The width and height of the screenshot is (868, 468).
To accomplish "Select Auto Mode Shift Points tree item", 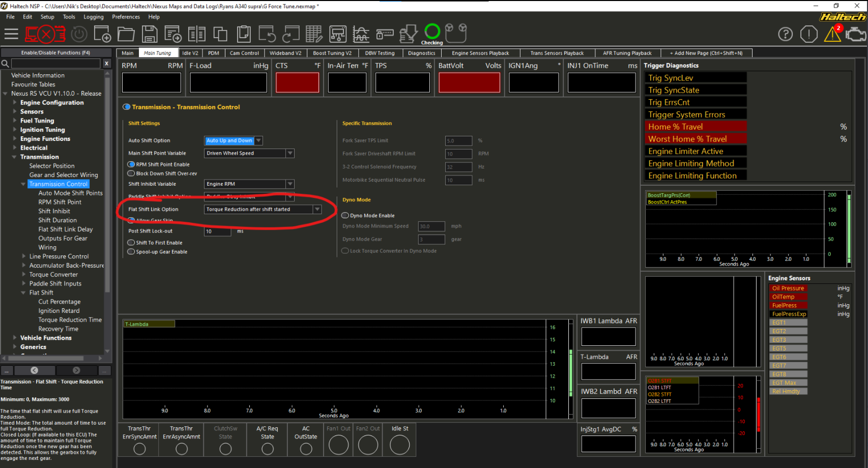I will point(70,193).
